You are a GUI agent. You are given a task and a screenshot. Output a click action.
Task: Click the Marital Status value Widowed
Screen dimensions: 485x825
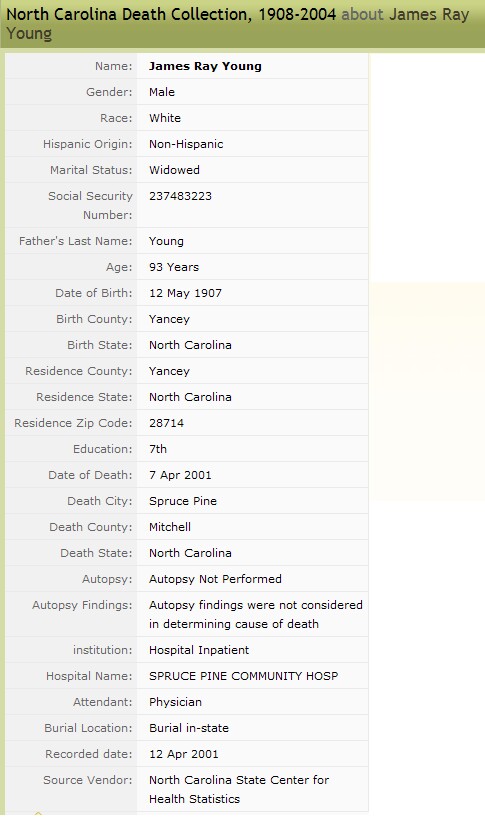174,170
